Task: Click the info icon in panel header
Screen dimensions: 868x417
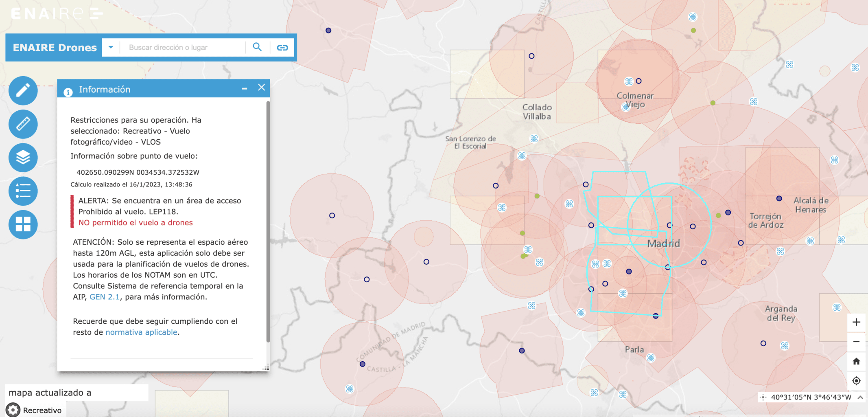Action: pyautogui.click(x=68, y=92)
